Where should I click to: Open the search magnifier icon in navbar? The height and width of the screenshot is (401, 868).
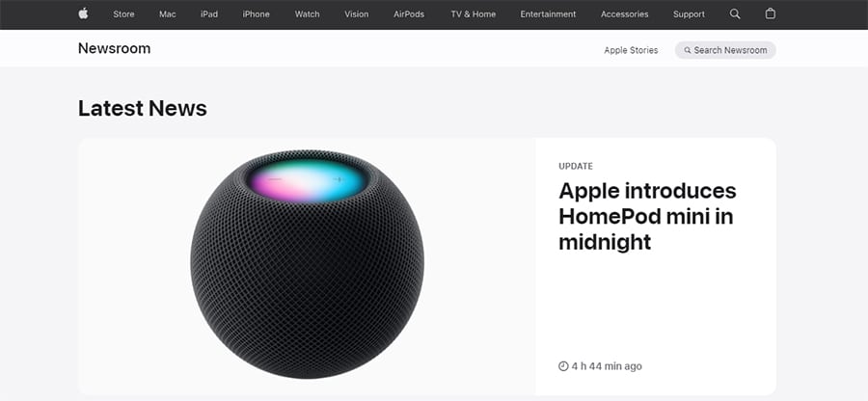(x=735, y=13)
